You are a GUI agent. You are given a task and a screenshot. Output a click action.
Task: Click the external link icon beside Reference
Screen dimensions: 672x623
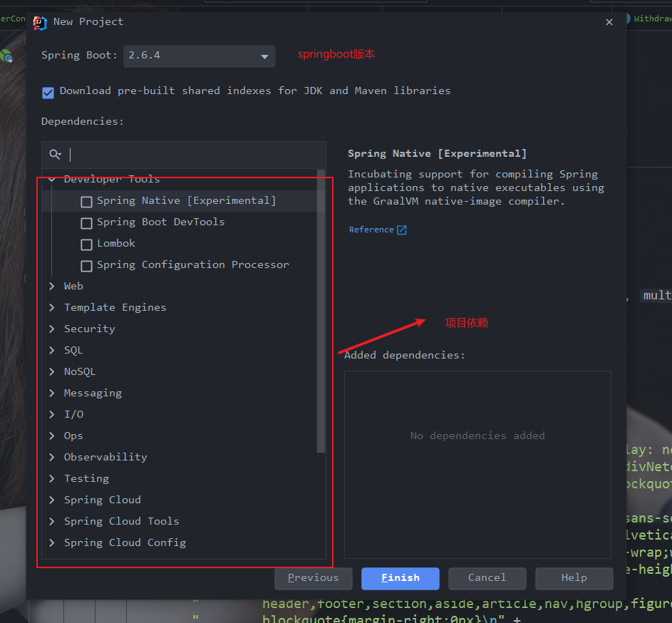point(402,230)
